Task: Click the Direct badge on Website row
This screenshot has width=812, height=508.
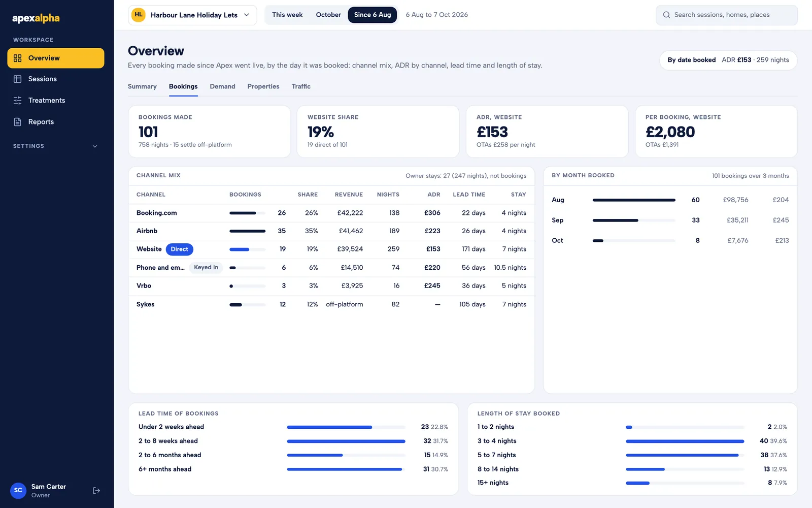Action: (179, 249)
